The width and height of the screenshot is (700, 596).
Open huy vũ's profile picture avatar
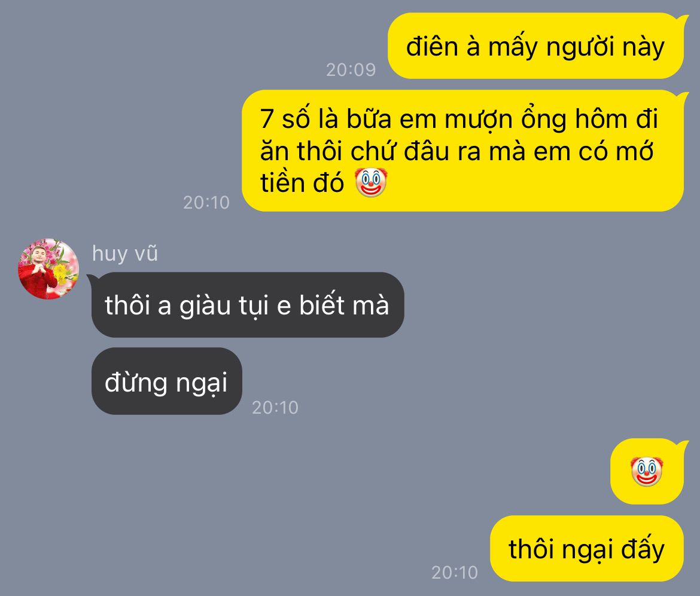[48, 268]
